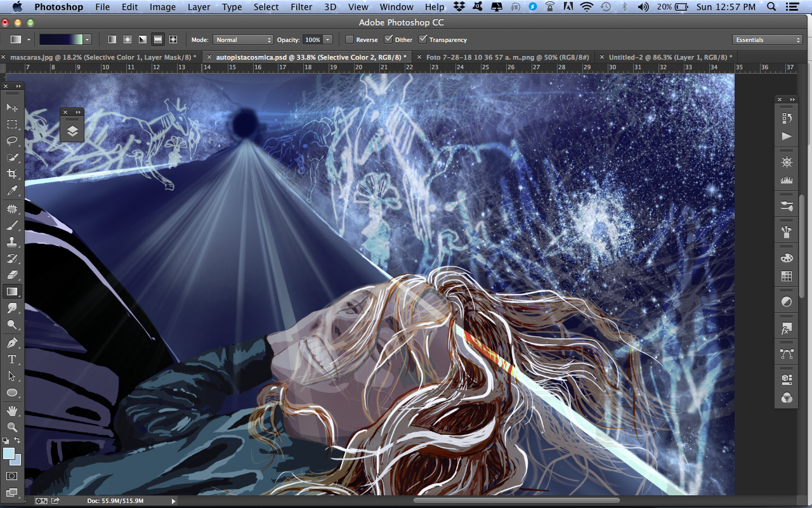Select the Horizontal Type tool
The width and height of the screenshot is (812, 508).
(12, 359)
